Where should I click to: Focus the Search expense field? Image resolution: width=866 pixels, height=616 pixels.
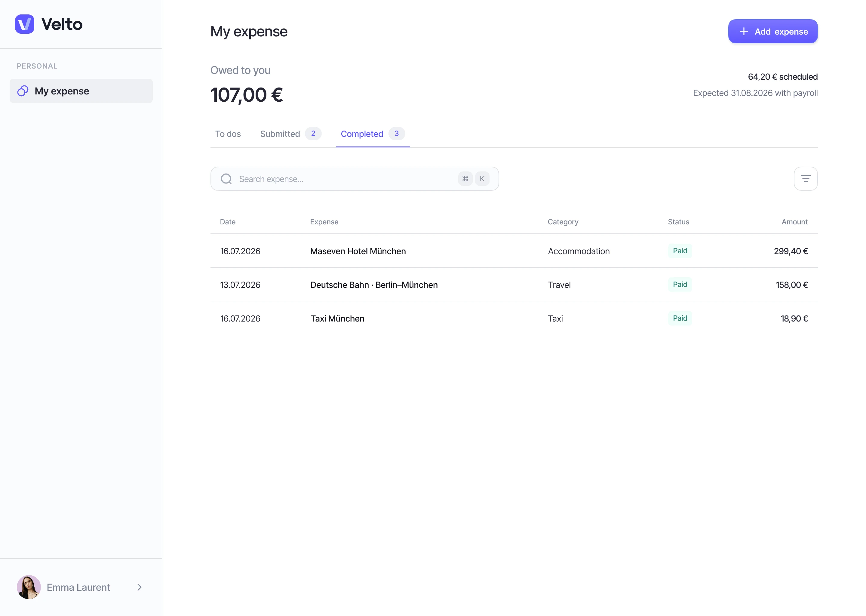click(x=355, y=179)
